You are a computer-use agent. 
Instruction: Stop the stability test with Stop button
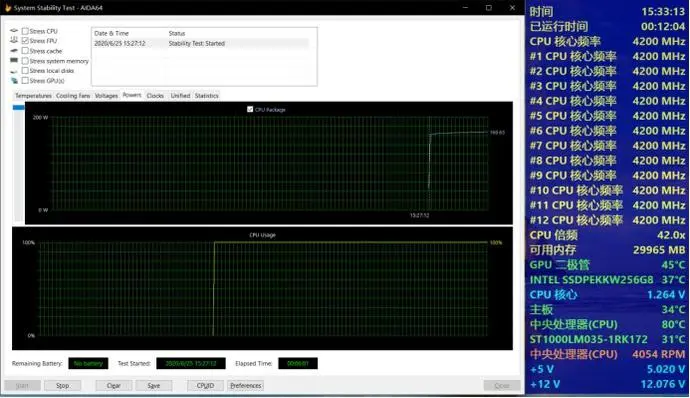[x=62, y=386]
